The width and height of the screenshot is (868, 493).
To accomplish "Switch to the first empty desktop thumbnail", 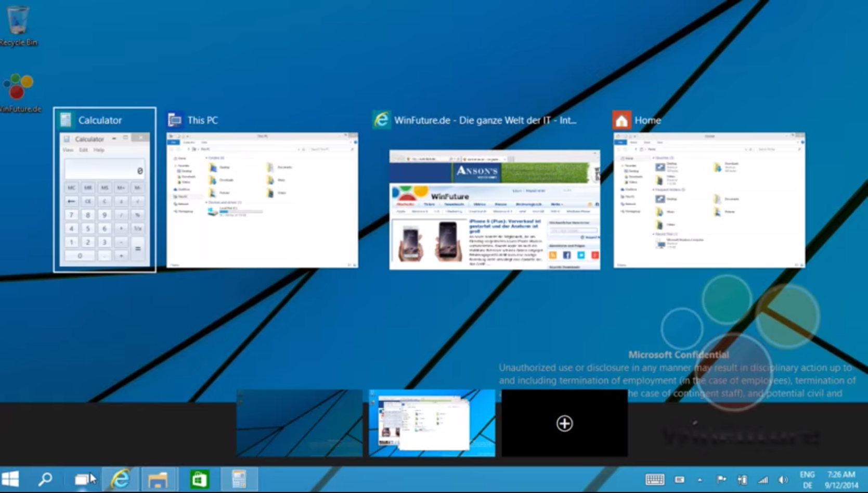I will point(300,423).
